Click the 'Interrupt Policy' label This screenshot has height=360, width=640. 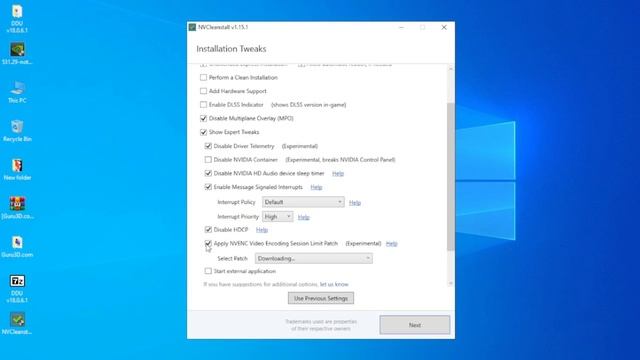click(x=236, y=202)
